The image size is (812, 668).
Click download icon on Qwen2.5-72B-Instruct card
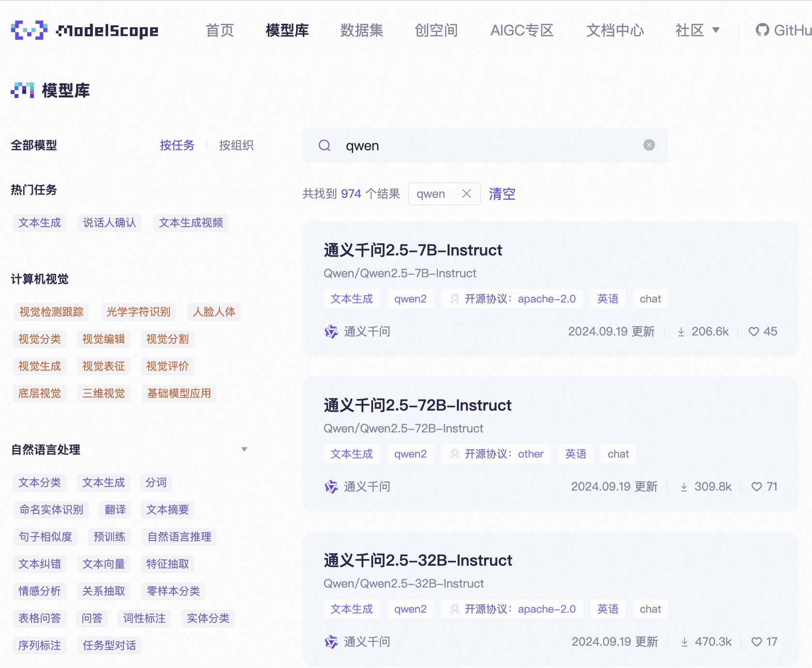[684, 487]
